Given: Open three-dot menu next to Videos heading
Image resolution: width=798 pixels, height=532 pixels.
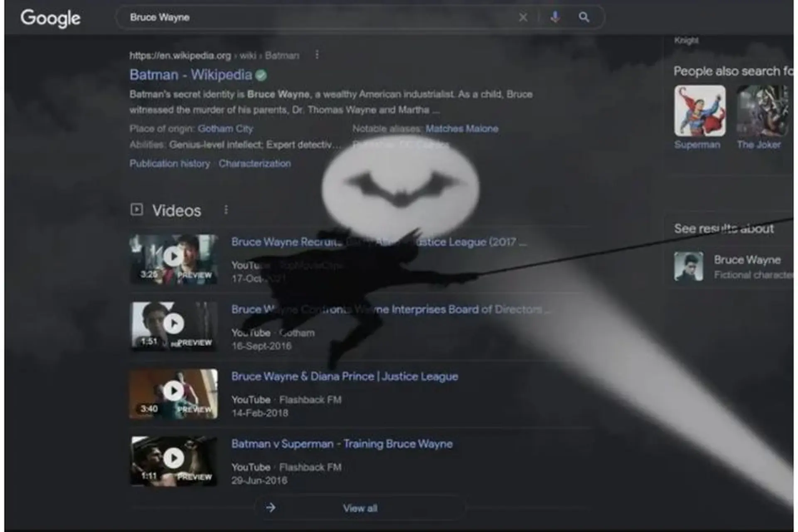Looking at the screenshot, I should (226, 210).
